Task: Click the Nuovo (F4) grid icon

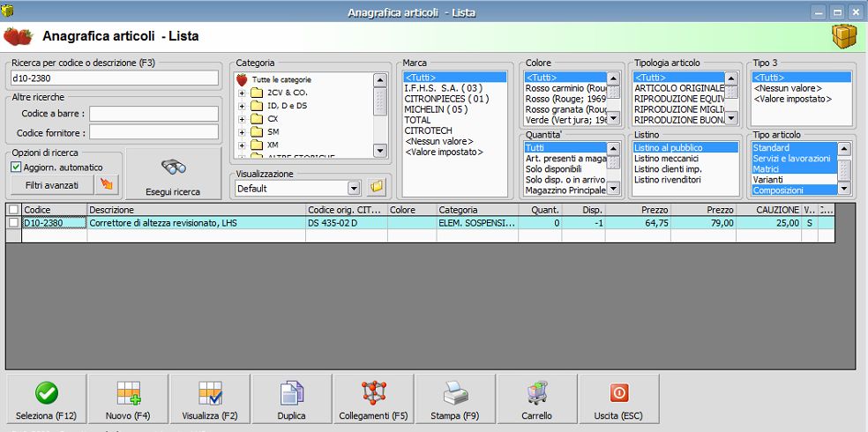Action: [129, 393]
